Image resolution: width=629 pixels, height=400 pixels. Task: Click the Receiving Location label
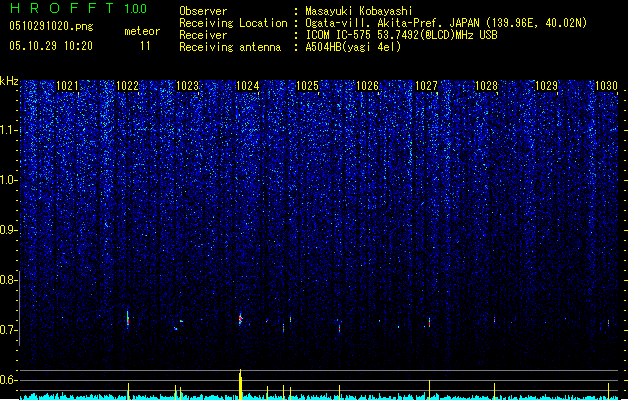coord(233,23)
